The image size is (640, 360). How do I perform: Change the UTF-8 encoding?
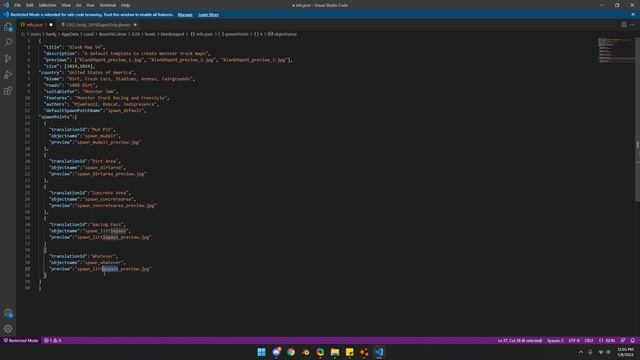574,340
